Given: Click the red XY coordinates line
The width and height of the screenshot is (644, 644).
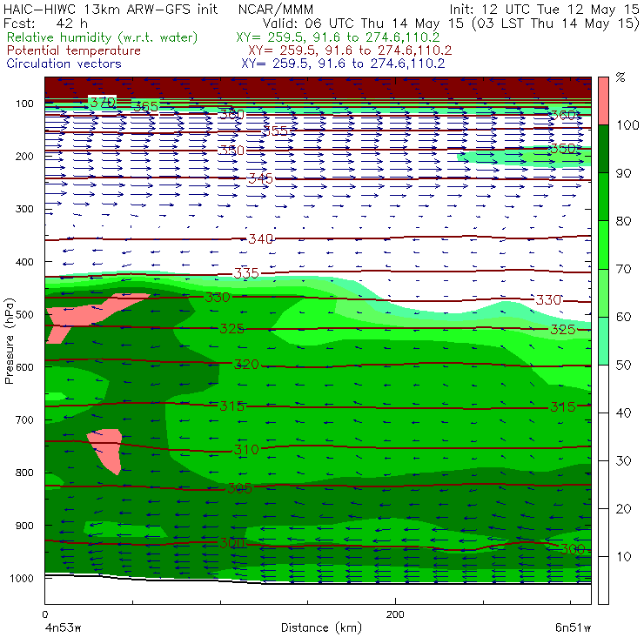Looking at the screenshot, I should pos(350,50).
